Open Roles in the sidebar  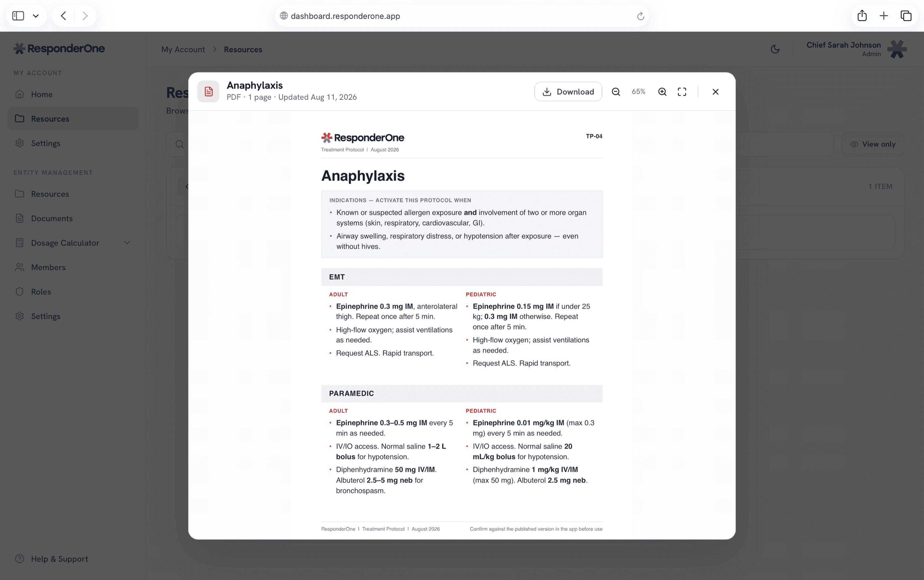73,292
